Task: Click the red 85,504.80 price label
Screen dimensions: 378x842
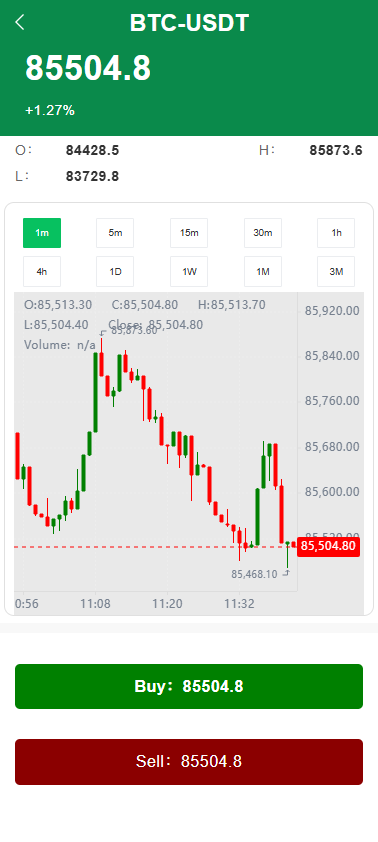Action: point(328,547)
